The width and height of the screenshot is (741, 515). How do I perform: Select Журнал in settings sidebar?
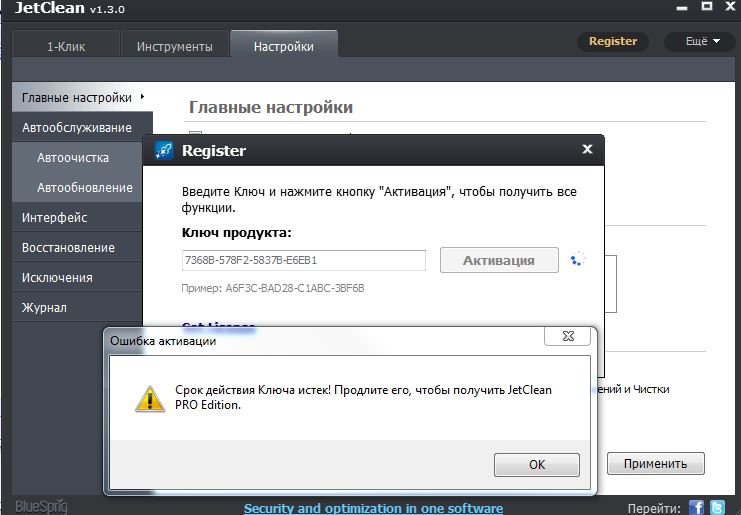pos(44,307)
